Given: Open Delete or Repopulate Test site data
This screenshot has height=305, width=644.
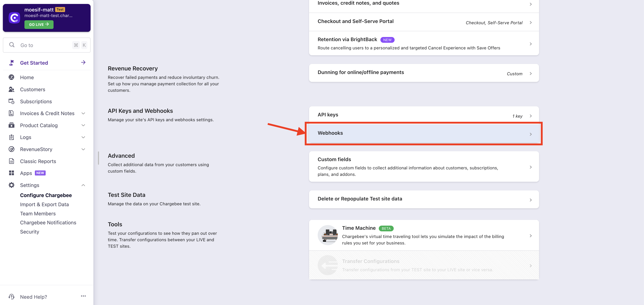Looking at the screenshot, I should click(x=424, y=199).
